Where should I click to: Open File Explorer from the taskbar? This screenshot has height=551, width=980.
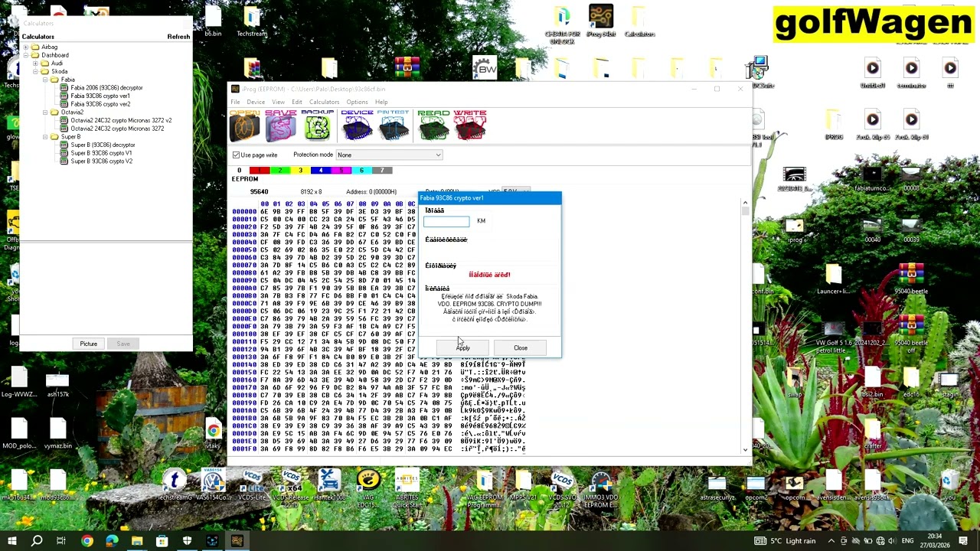click(x=137, y=541)
